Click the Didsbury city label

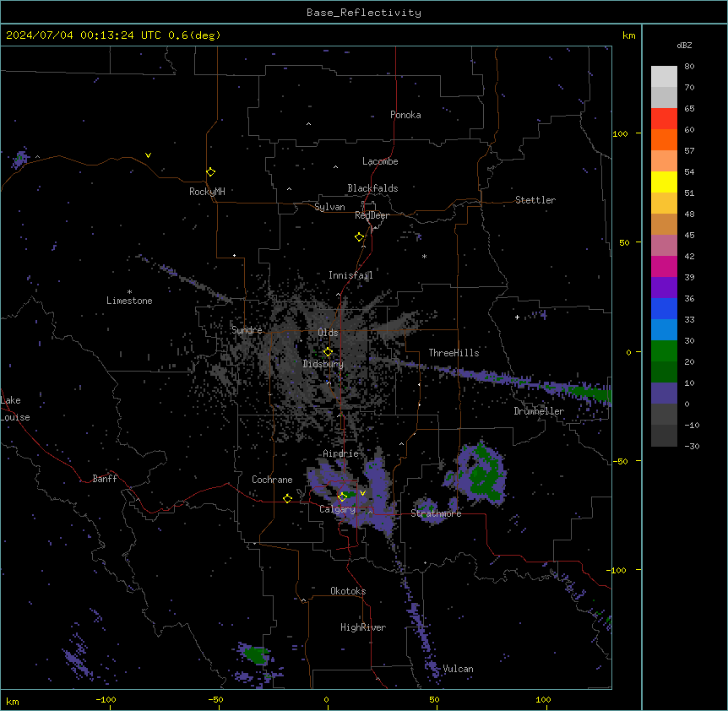click(x=323, y=364)
